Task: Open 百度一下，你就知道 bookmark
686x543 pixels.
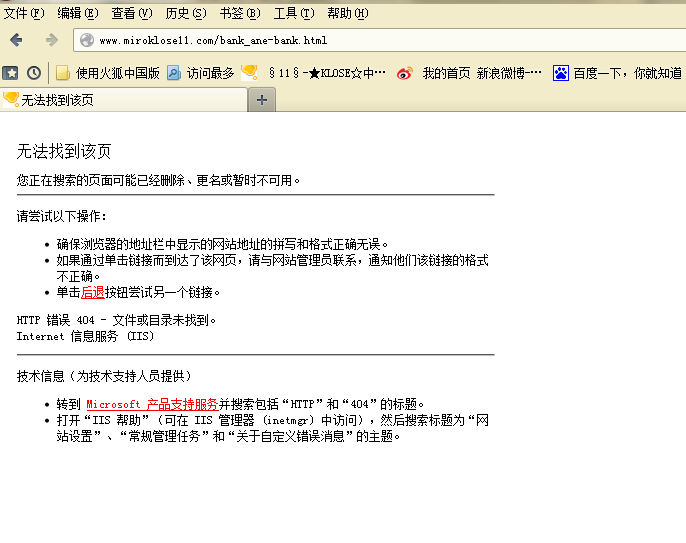Action: click(617, 73)
